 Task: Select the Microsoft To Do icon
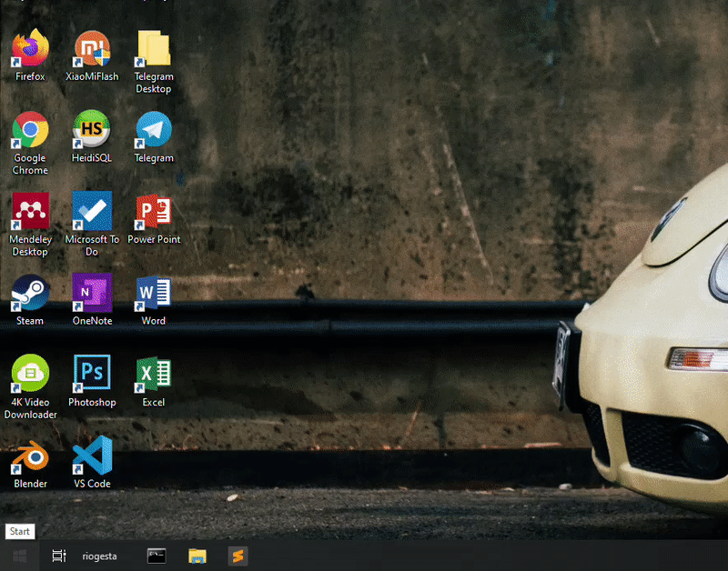[92, 211]
